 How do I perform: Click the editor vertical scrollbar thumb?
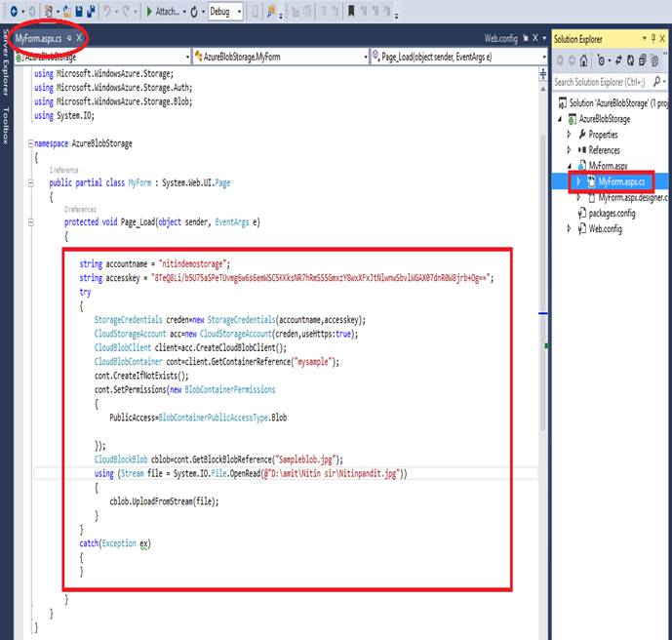(x=543, y=283)
